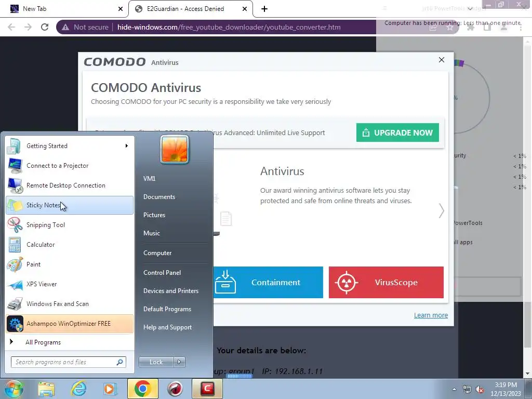
Task: Open Documents from Start menu
Action: pyautogui.click(x=159, y=197)
